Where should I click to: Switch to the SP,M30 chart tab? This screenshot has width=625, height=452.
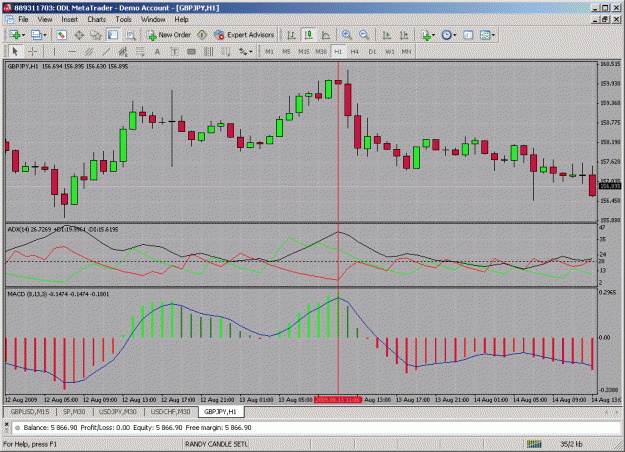coord(74,412)
